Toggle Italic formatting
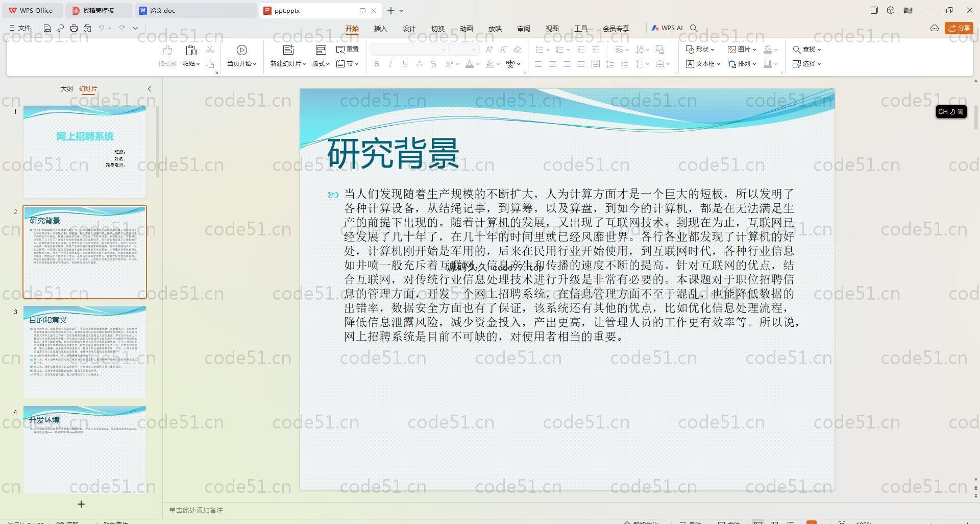This screenshot has height=524, width=980. point(391,64)
